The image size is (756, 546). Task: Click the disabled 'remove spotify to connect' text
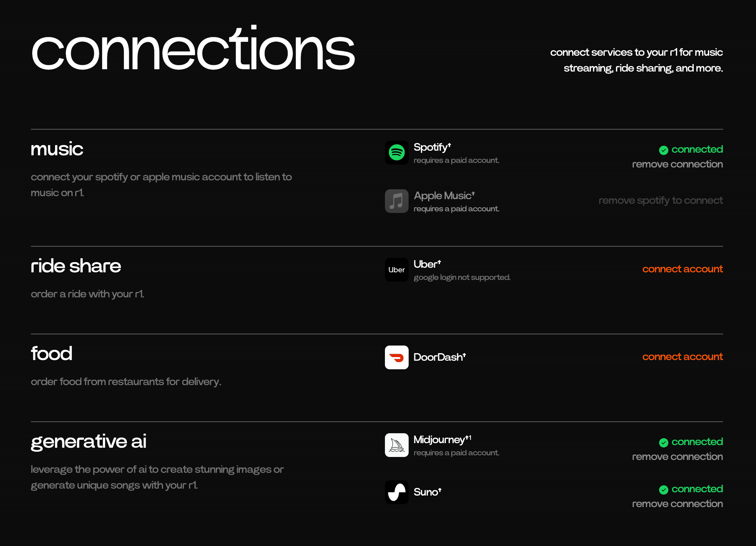point(660,200)
